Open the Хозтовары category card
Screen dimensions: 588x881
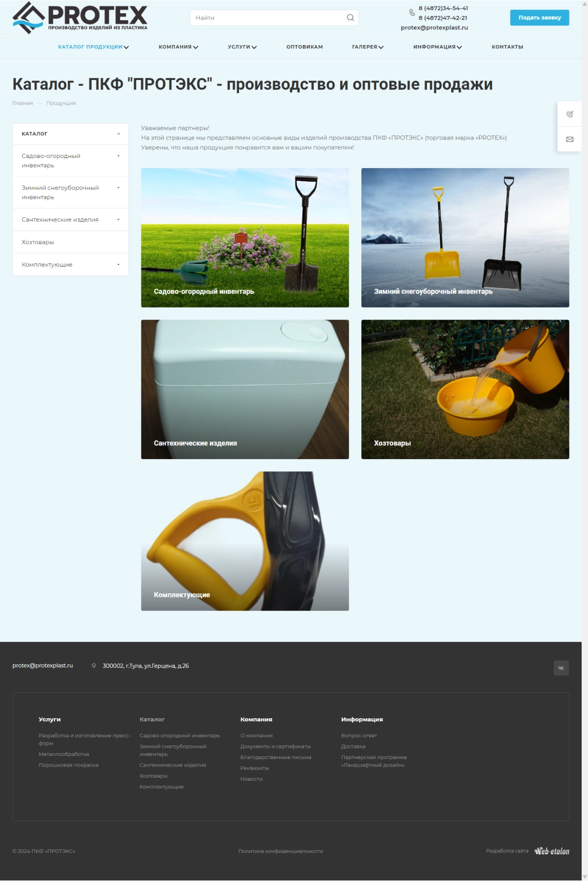coord(465,389)
